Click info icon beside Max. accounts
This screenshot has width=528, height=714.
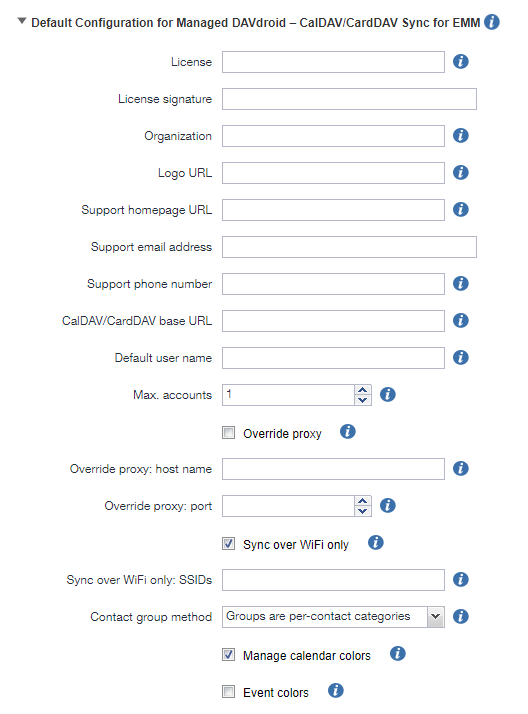387,395
